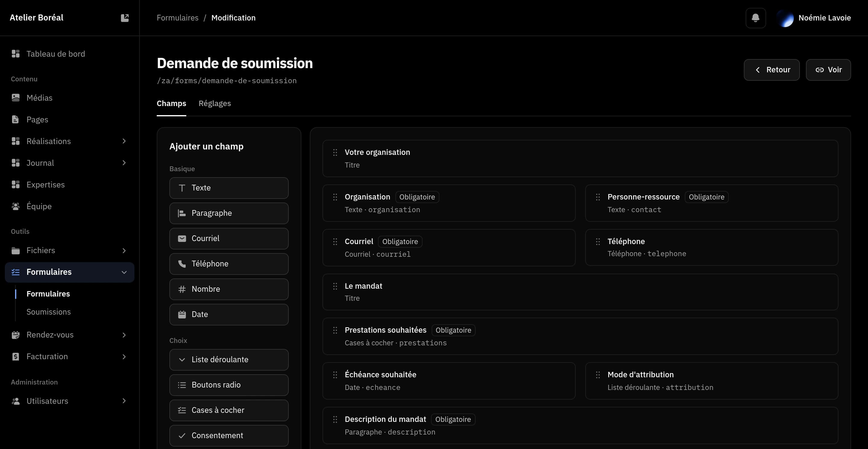
Task: Click the drag handle on Mode d'attribution
Action: (x=598, y=375)
